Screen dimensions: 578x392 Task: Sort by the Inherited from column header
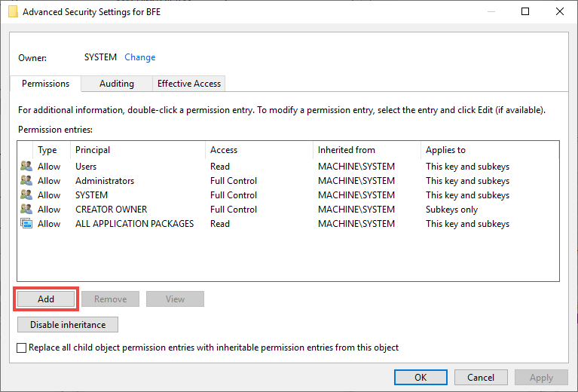(367, 150)
